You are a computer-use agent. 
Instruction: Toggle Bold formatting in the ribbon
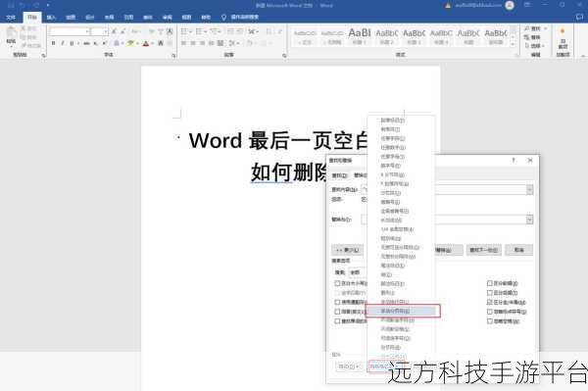(x=54, y=43)
